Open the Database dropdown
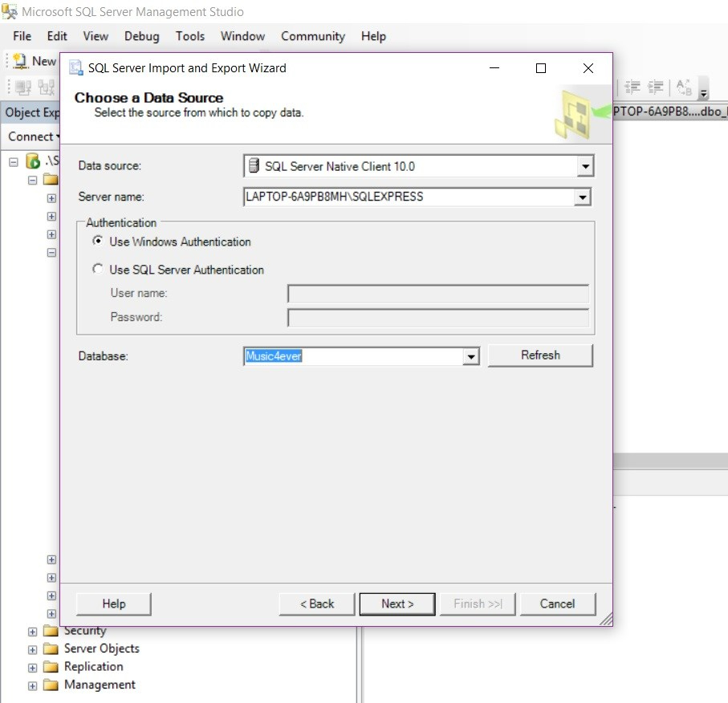The image size is (728, 703). click(x=470, y=355)
